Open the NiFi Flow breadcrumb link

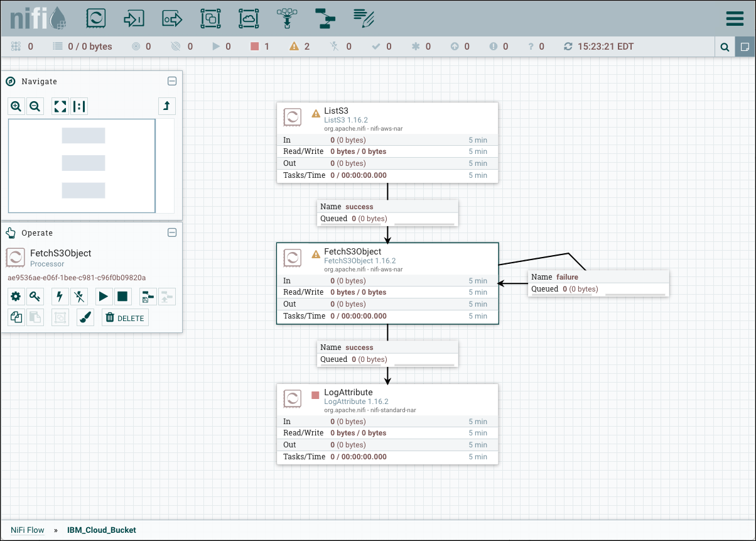[27, 530]
